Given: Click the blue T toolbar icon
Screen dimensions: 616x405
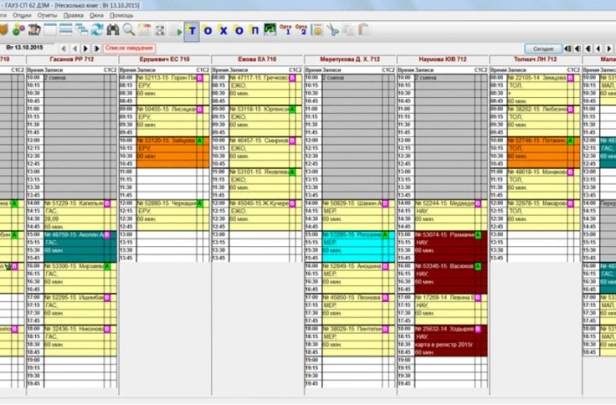Looking at the screenshot, I should (191, 30).
